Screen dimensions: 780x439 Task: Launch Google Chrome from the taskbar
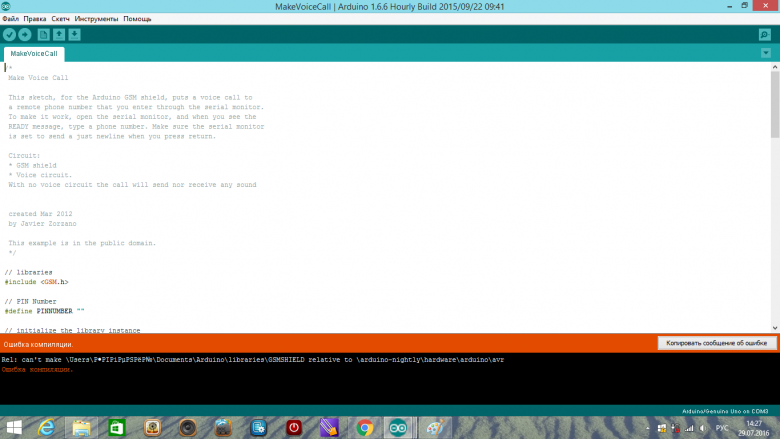coord(365,428)
